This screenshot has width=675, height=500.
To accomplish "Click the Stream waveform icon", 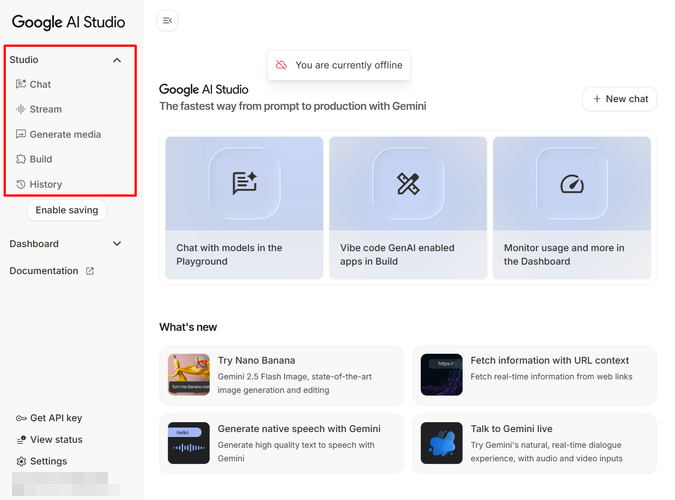I will [x=21, y=110].
